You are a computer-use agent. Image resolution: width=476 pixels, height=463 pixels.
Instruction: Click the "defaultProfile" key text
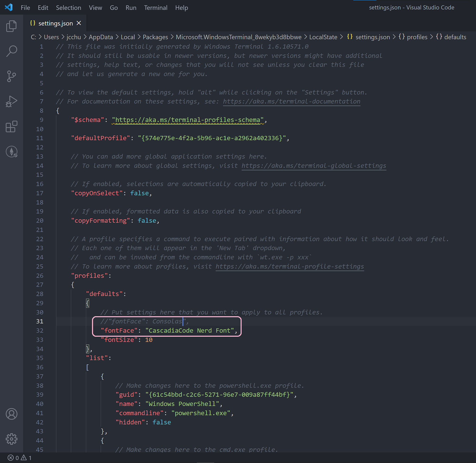pos(100,138)
